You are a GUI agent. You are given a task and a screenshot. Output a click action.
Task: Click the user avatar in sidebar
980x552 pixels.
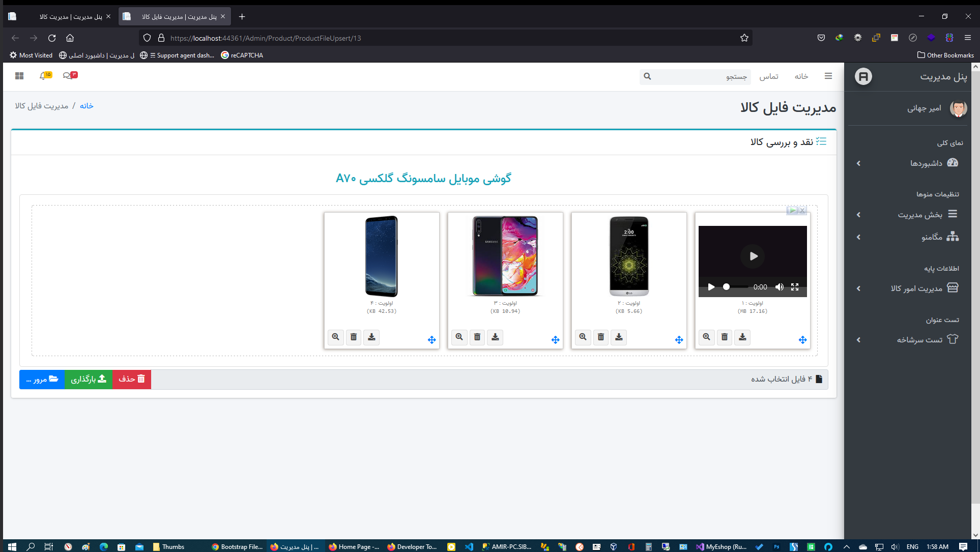click(x=958, y=108)
